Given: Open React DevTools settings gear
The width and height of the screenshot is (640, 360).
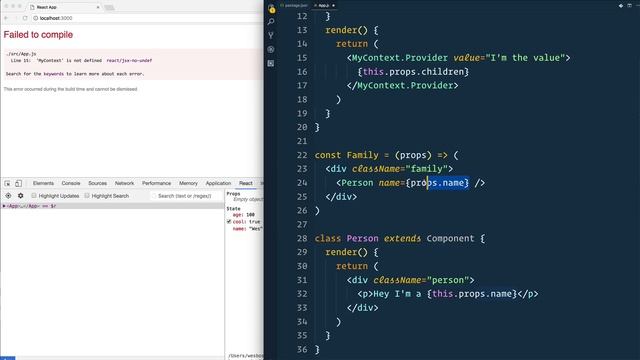Looking at the screenshot, I should [20, 196].
